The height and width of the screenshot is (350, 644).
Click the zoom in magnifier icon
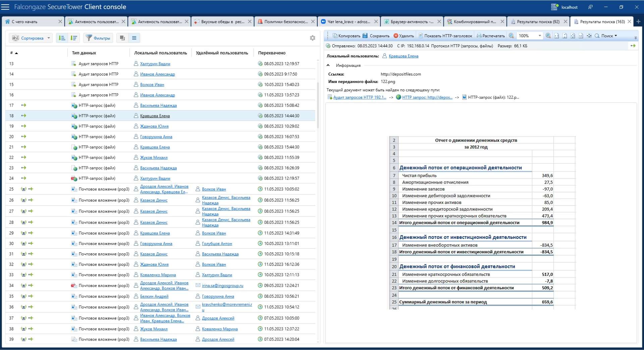point(548,36)
